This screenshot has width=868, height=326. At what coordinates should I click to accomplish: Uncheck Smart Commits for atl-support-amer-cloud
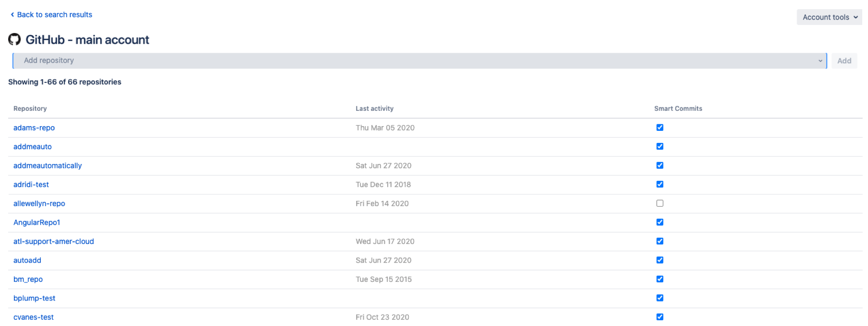click(x=660, y=241)
